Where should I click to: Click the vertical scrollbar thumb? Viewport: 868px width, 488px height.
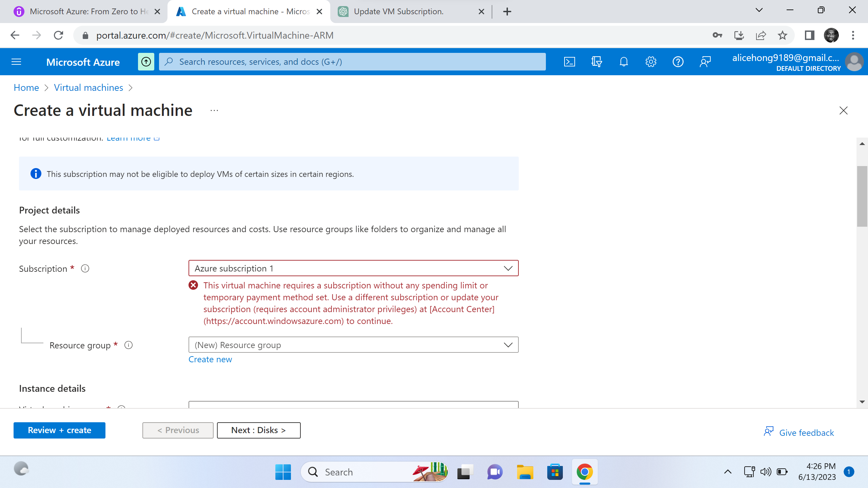pyautogui.click(x=862, y=196)
